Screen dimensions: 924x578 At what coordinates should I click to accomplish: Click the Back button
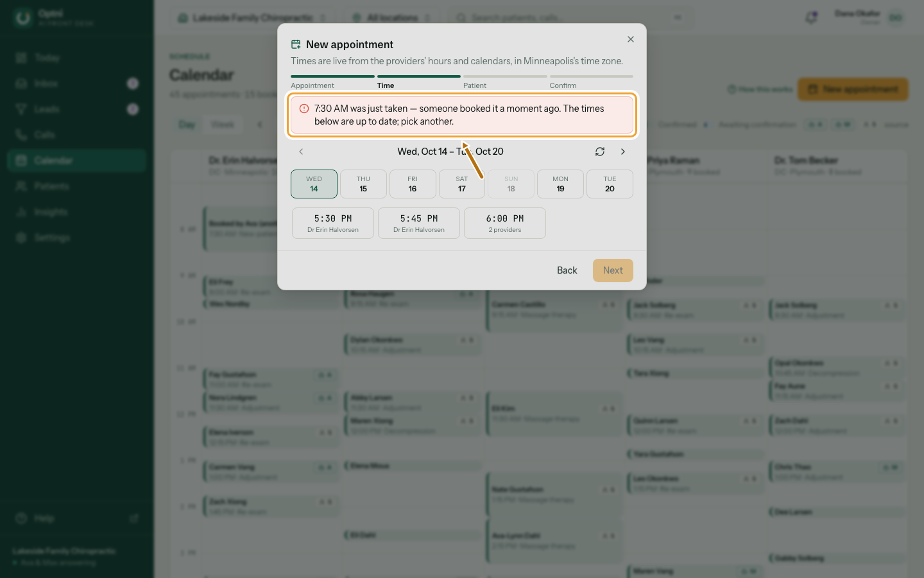coord(567,270)
